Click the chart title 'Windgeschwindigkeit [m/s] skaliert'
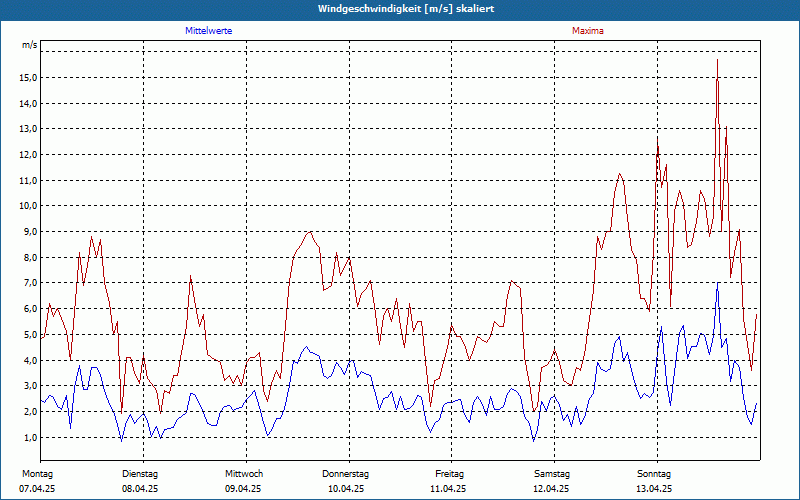800x500 pixels. click(x=406, y=9)
